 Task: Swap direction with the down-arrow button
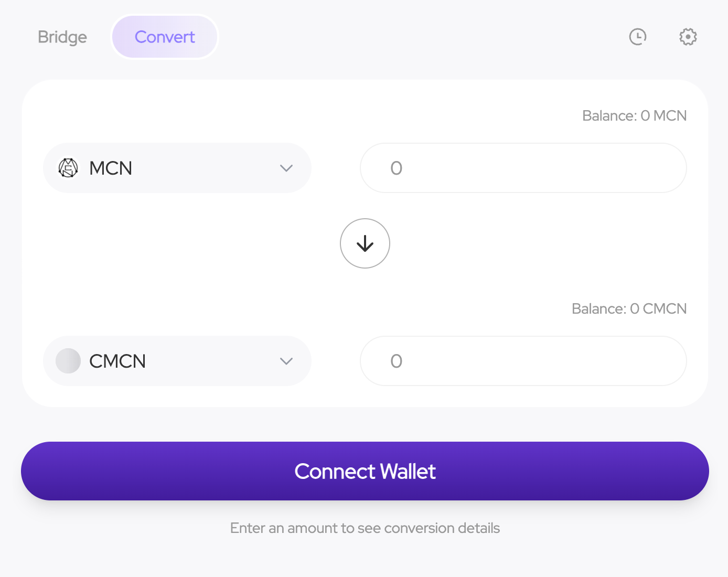[365, 243]
